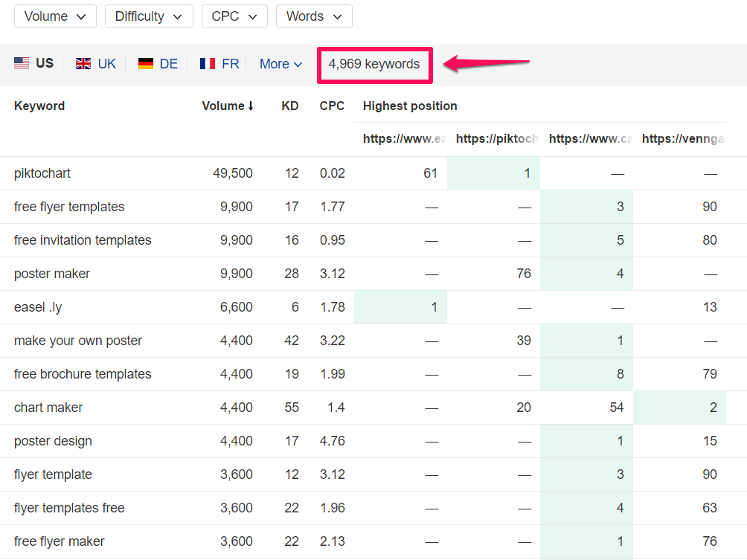Click the Volume descending sort arrow
This screenshot has height=560, width=747.
tap(250, 106)
